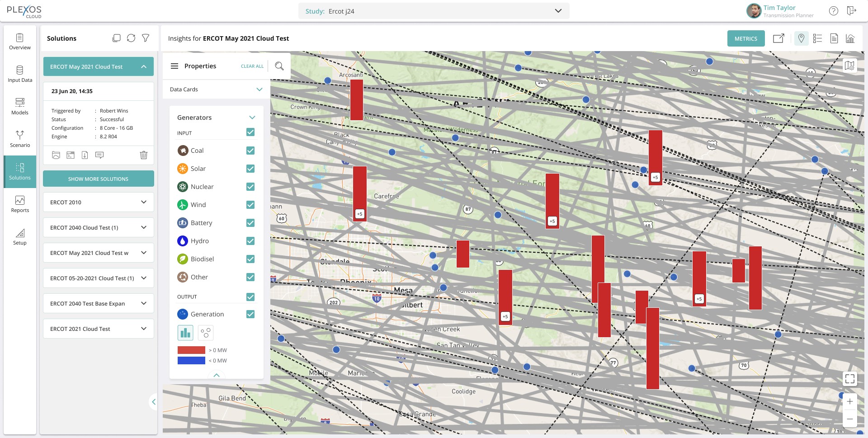Image resolution: width=868 pixels, height=438 pixels.
Task: Open the Solutions filter funnel
Action: point(146,38)
